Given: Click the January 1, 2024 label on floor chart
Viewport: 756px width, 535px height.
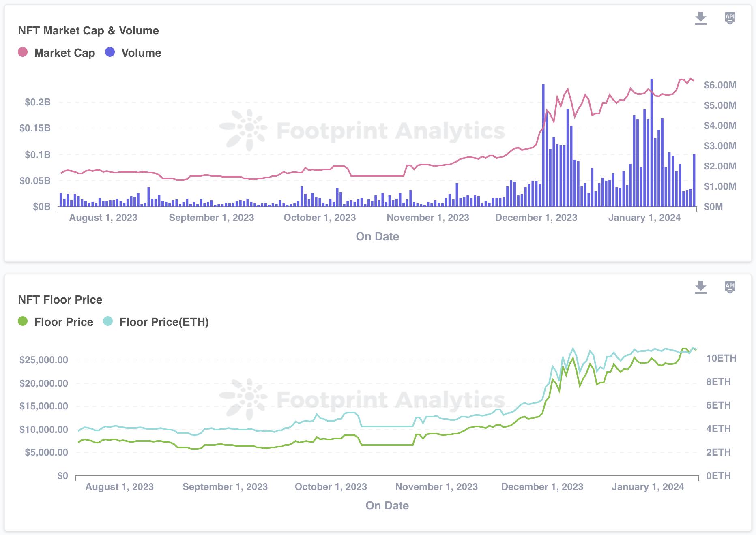Looking at the screenshot, I should 647,487.
